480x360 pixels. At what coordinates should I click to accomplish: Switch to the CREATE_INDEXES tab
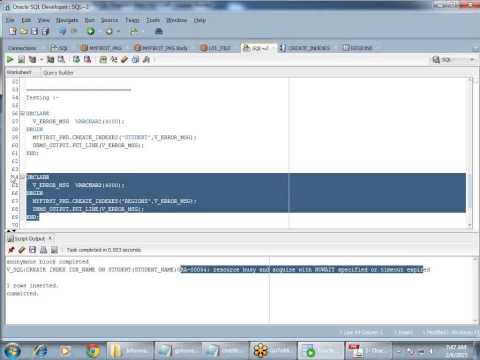(x=305, y=48)
